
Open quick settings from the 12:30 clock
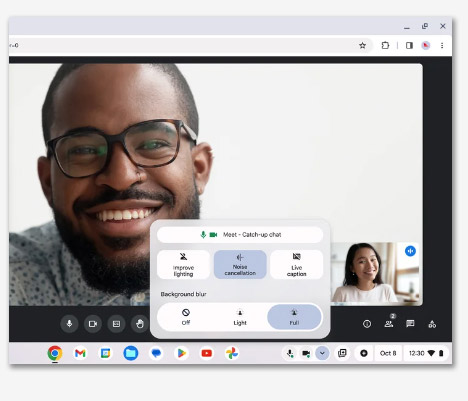point(426,353)
